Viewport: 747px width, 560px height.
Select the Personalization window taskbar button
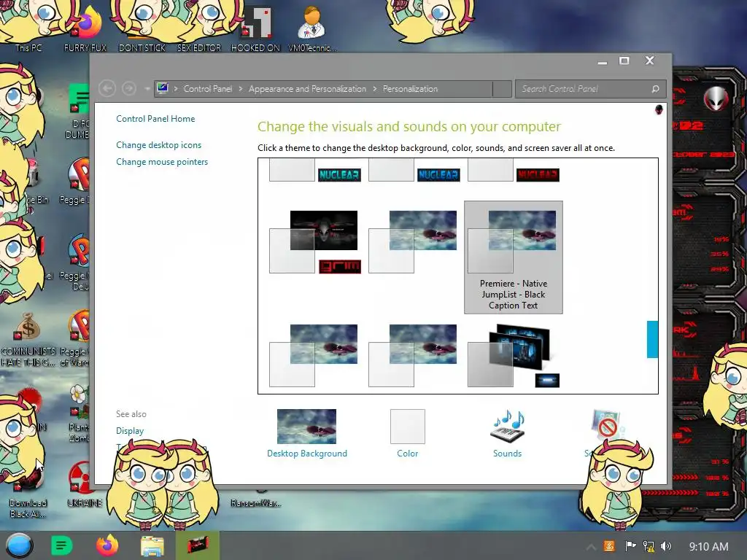coord(198,545)
